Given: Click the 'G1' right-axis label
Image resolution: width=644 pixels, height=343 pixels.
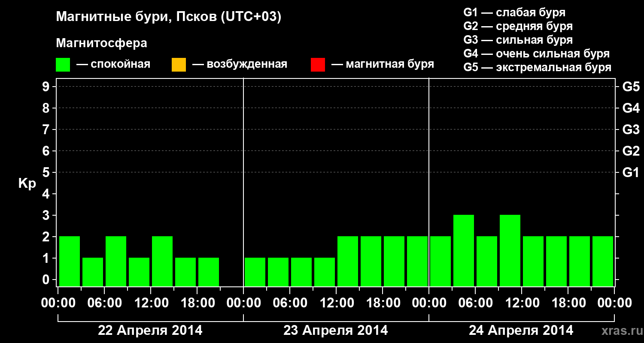Looking at the screenshot, I should 631,172.
